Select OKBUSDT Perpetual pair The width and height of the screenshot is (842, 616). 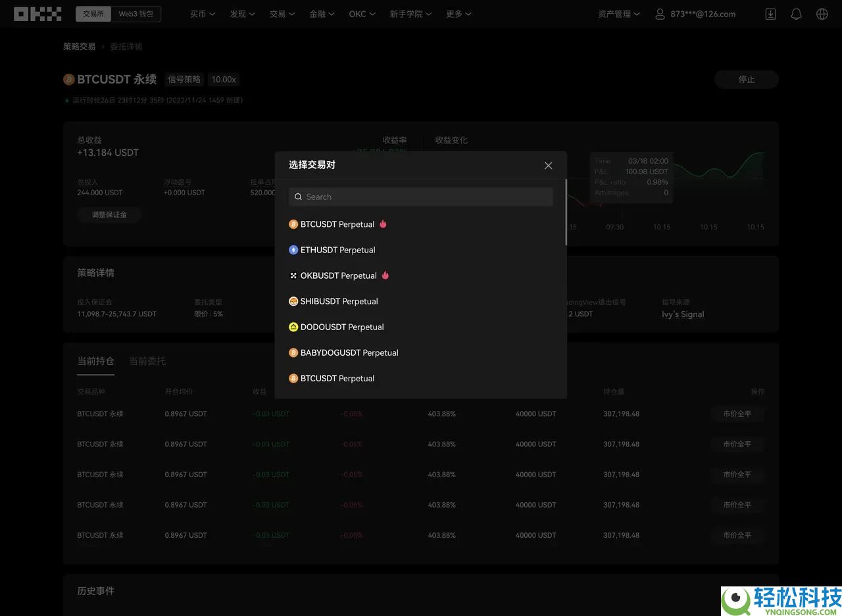pos(421,275)
